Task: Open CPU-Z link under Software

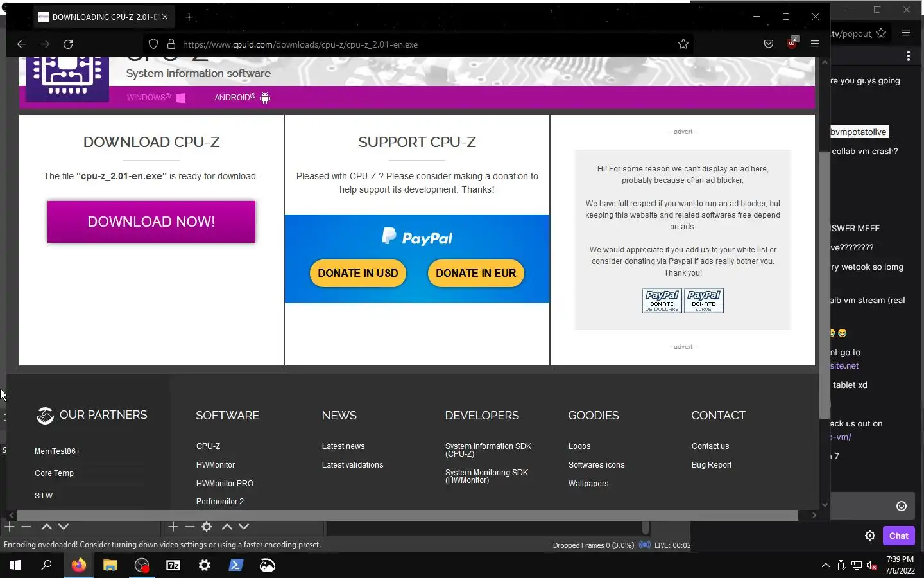Action: click(208, 446)
